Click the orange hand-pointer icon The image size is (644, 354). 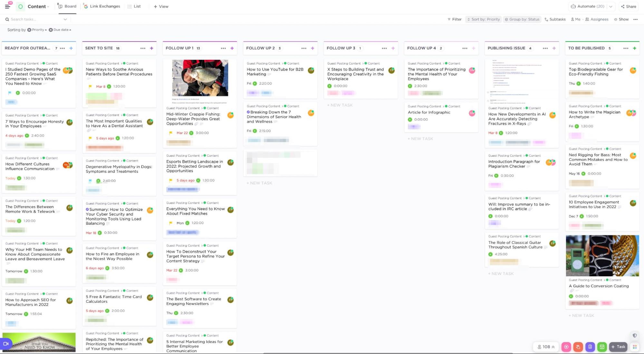tap(578, 347)
